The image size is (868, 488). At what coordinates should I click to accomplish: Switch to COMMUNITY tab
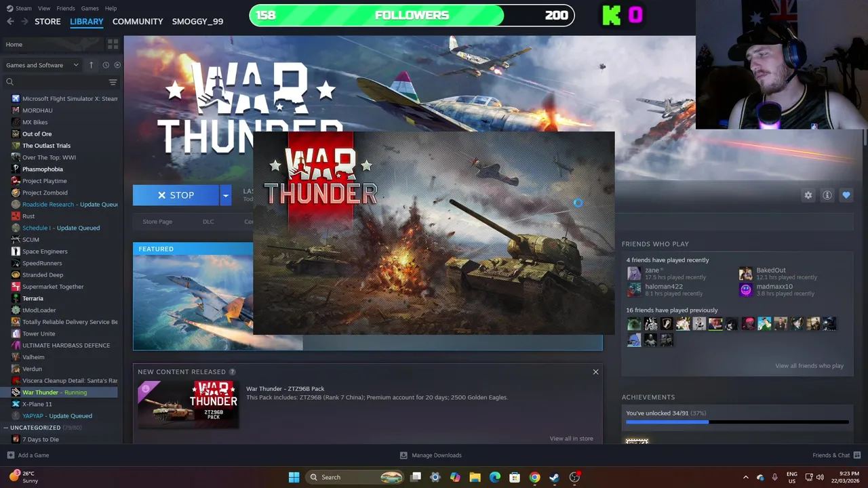(138, 22)
